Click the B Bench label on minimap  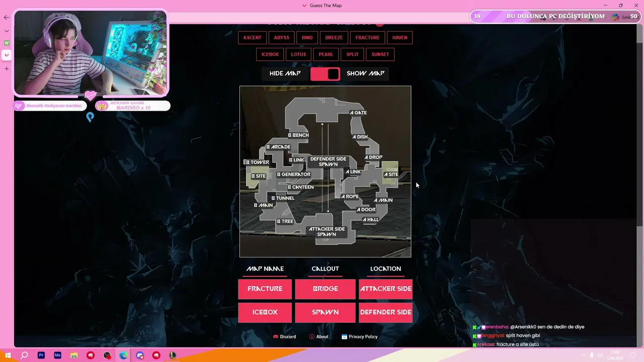pyautogui.click(x=298, y=135)
